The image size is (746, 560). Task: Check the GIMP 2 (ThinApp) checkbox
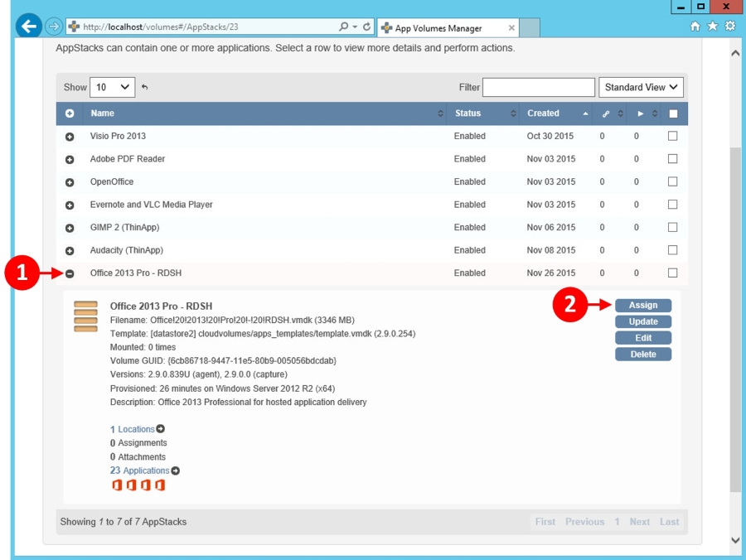pos(673,227)
